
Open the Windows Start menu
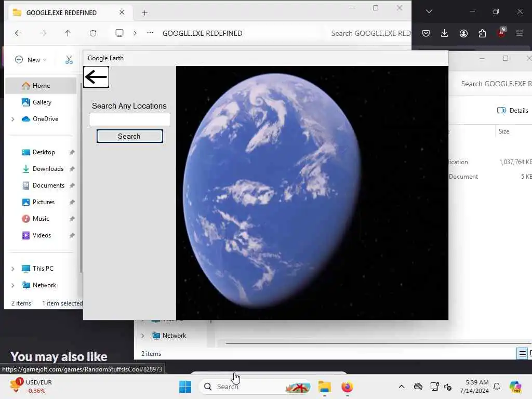pyautogui.click(x=185, y=387)
